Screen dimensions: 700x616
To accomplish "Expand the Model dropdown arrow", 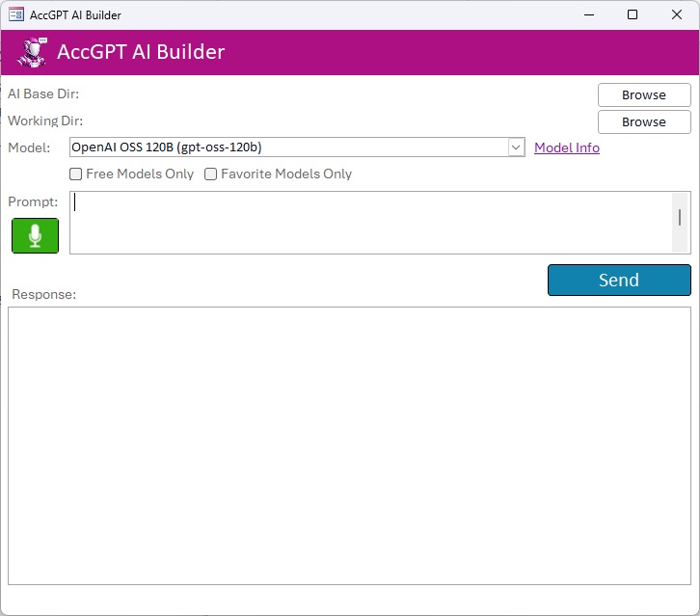I will (516, 147).
